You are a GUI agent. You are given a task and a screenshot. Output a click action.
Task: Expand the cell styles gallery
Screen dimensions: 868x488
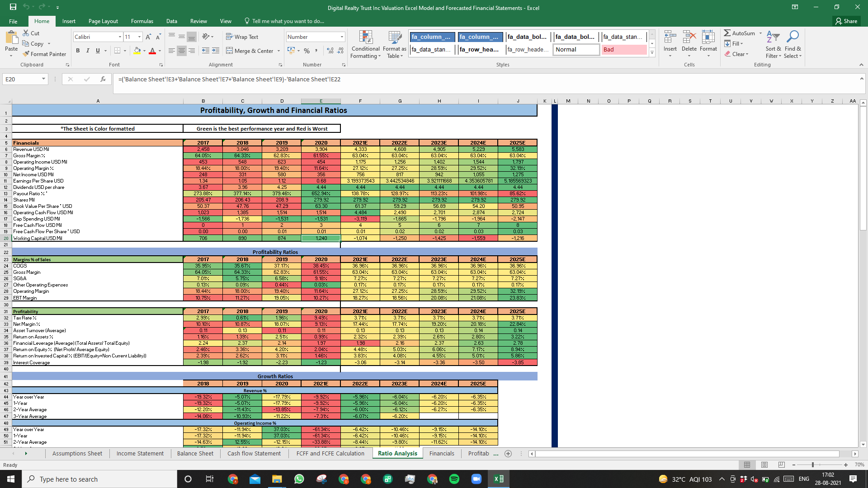(x=652, y=52)
